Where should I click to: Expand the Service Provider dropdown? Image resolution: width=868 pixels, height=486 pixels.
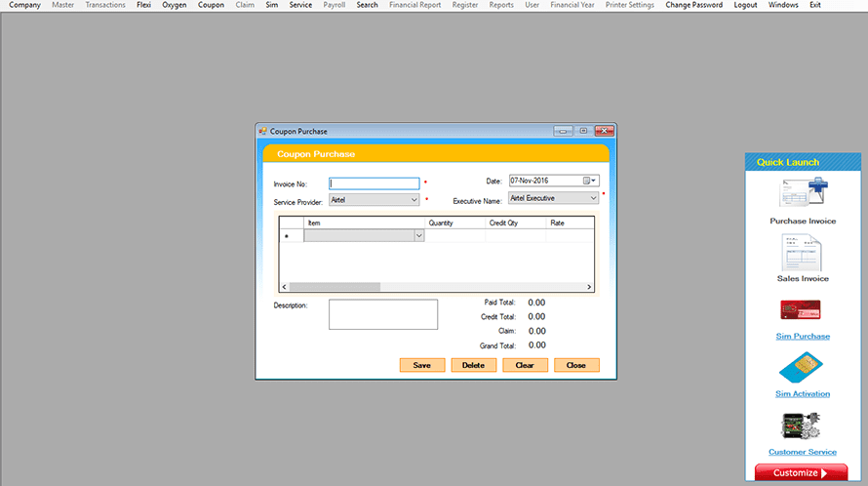414,200
